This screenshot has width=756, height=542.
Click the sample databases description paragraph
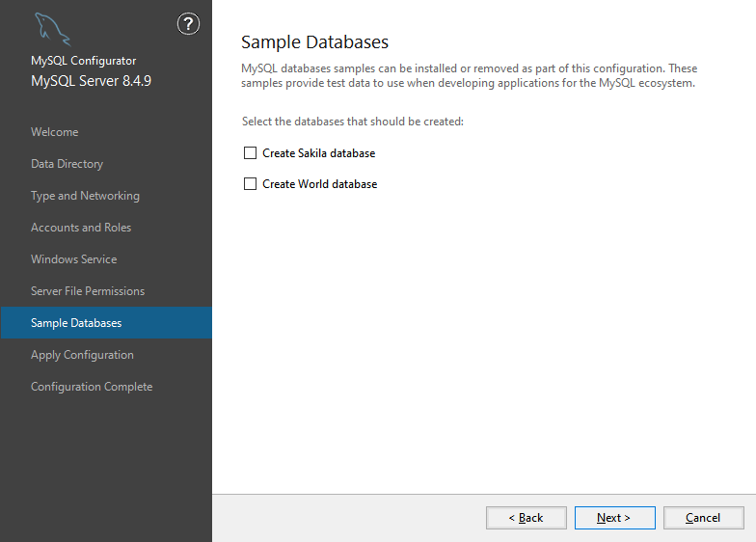coord(469,76)
